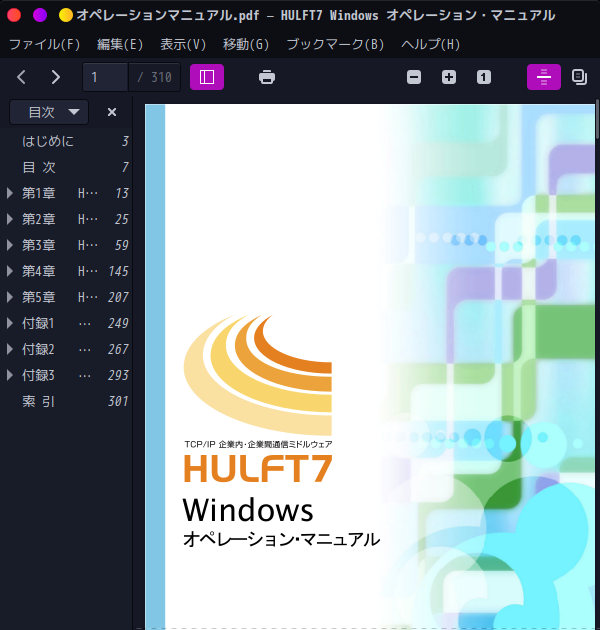Click the purple window control button

[40, 15]
